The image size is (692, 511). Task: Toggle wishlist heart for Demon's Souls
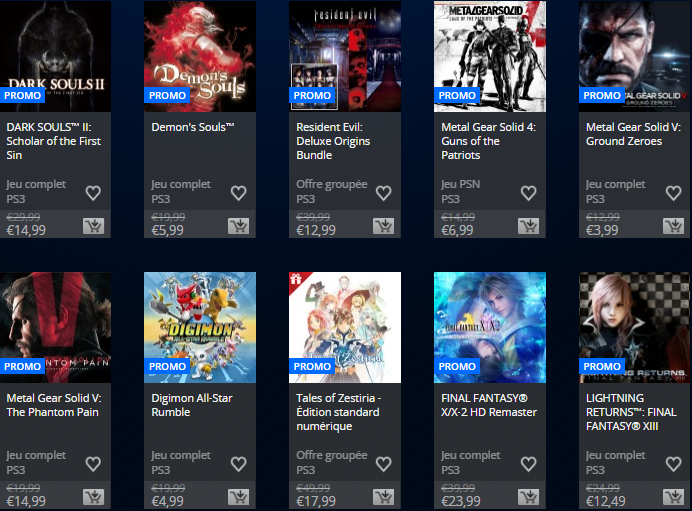[x=238, y=193]
